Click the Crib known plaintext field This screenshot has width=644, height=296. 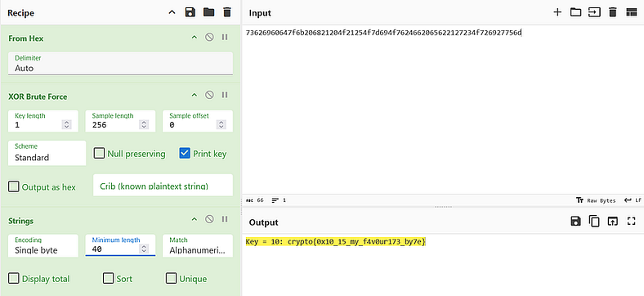click(x=163, y=185)
